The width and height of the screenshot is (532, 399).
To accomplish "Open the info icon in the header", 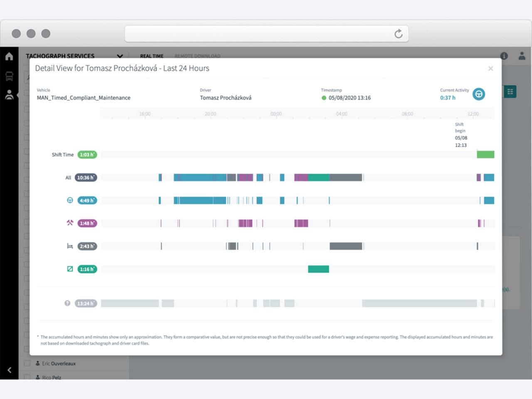I will click(504, 56).
